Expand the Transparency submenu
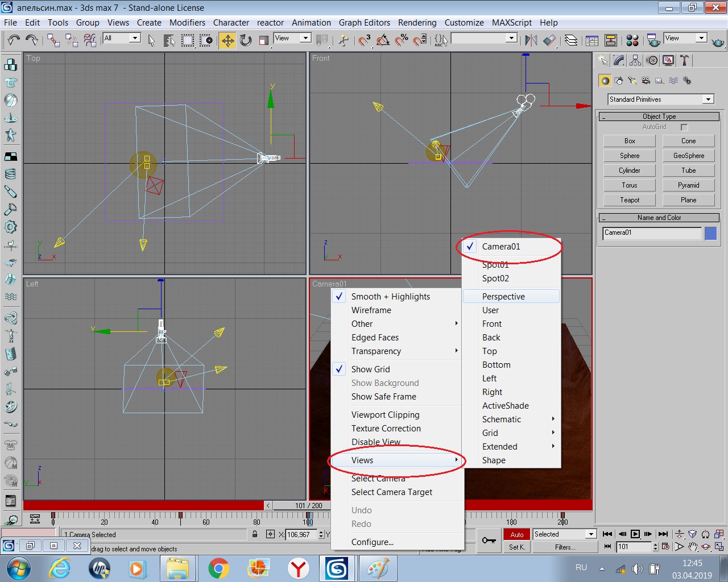728x582 pixels. (x=398, y=351)
